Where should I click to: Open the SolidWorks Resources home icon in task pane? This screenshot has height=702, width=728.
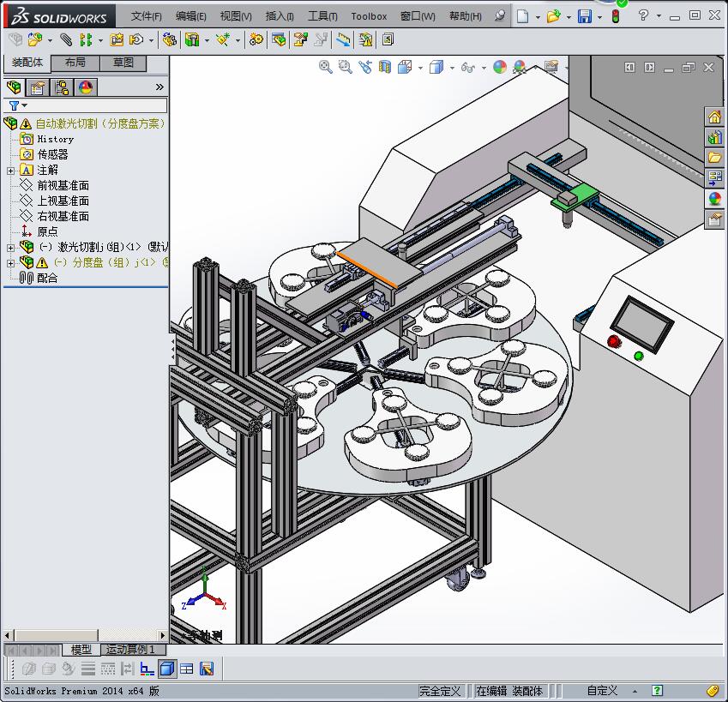[714, 117]
